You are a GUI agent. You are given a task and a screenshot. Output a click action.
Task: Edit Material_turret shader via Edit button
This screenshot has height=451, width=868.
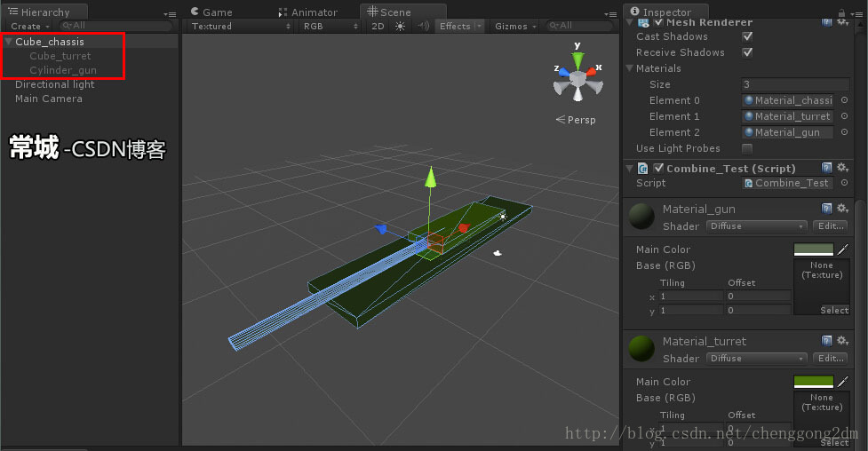tap(830, 359)
